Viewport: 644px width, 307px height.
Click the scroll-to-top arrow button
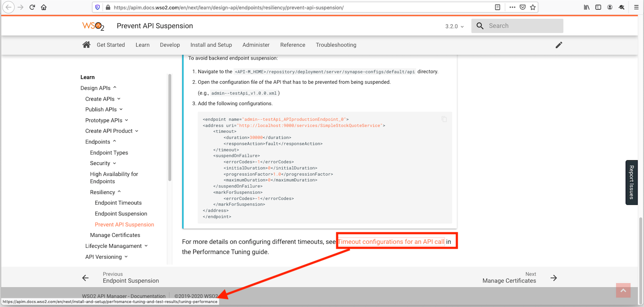(x=623, y=291)
